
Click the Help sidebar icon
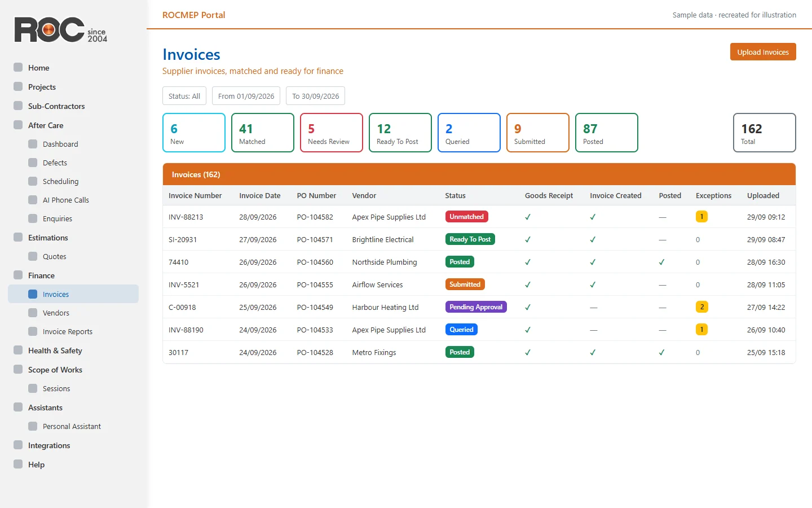[18, 465]
